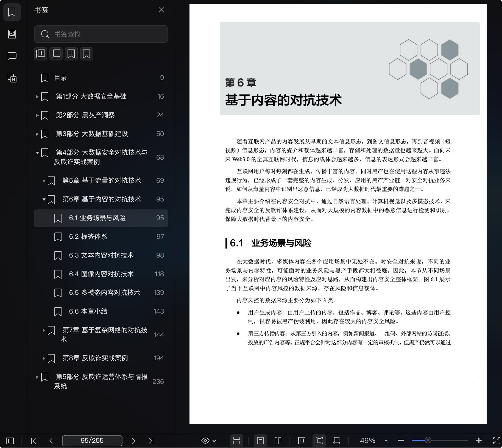Open the 49% zoom dropdown
This screenshot has width=502, height=448.
pos(386,441)
